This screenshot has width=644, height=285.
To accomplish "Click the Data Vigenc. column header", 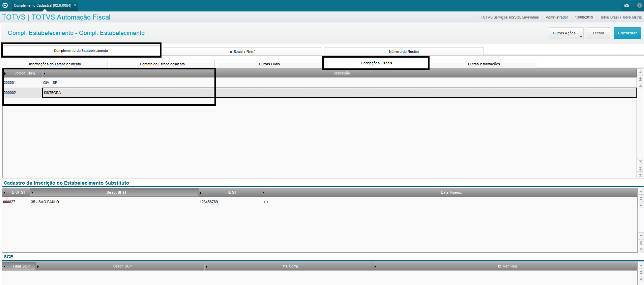I will click(x=449, y=192).
